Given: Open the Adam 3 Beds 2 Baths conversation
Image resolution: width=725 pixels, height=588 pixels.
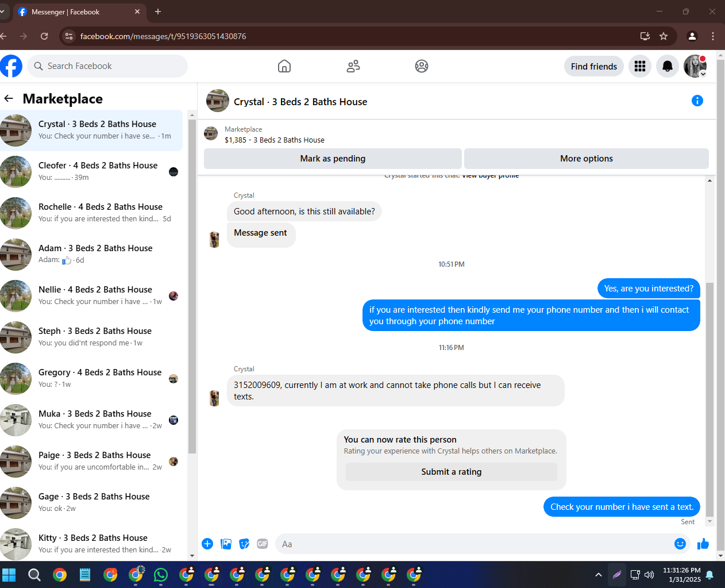Looking at the screenshot, I should click(91, 255).
